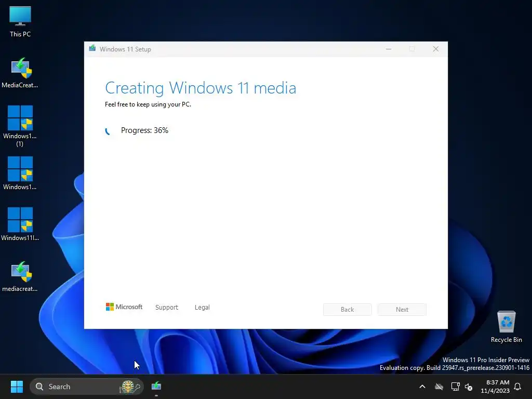Screen dimensions: 532x399
Task: Click the Windows 11 Setup taskbar icon
Action: click(156, 387)
